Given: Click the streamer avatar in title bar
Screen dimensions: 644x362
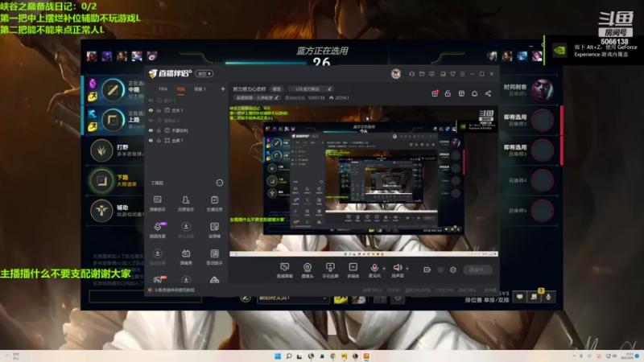Looking at the screenshot, I should (x=396, y=74).
